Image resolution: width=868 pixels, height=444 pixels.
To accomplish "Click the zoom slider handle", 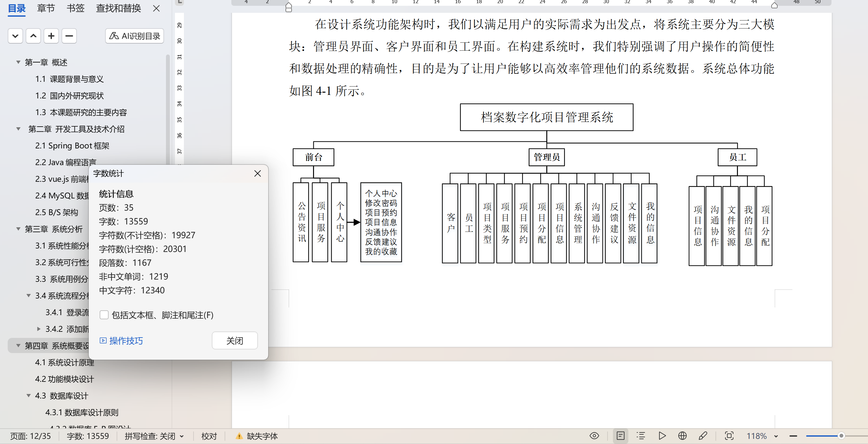I will [x=841, y=436].
